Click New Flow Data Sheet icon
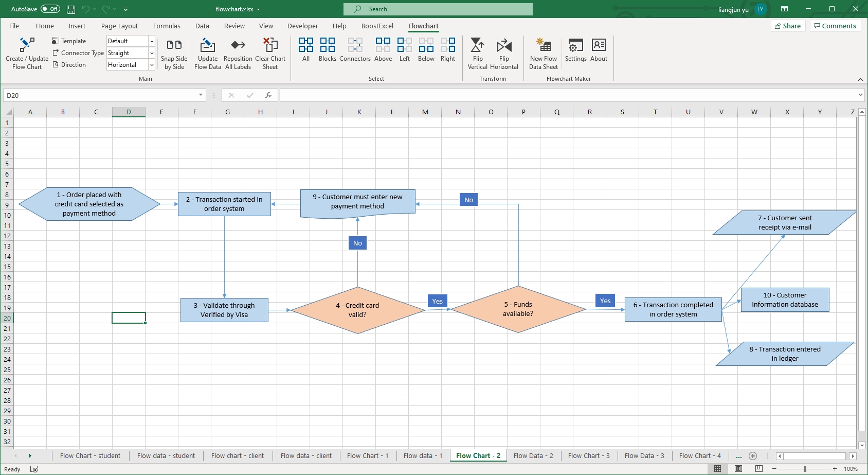 coord(544,45)
